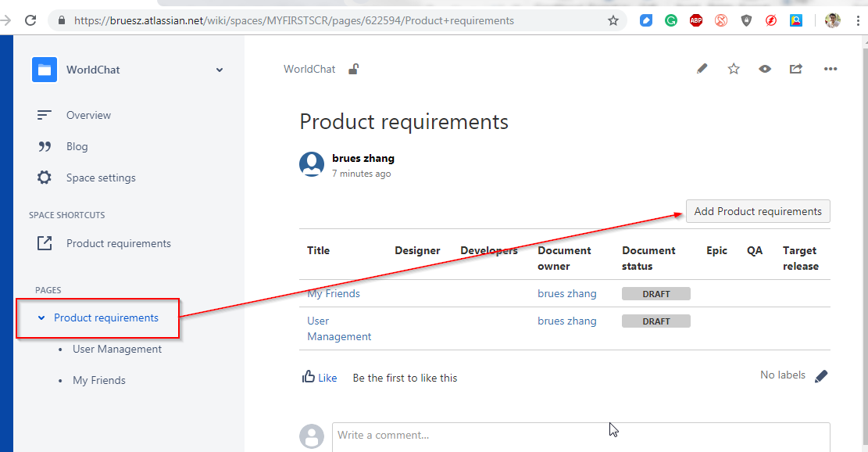Click the WorldChat space folder icon
This screenshot has height=452, width=868.
(45, 70)
